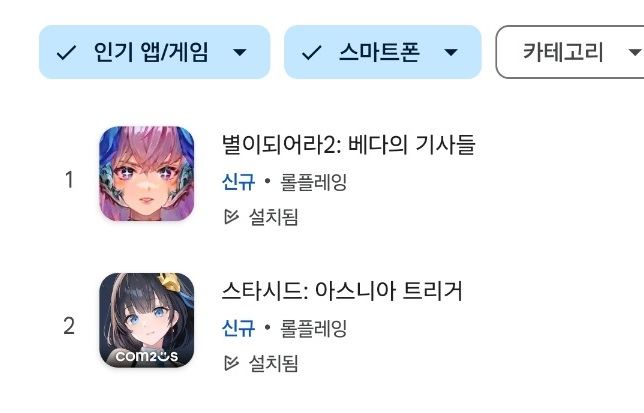Image resolution: width=644 pixels, height=413 pixels.
Task: Select 롤플레잉 genre under 별이되어라2
Action: [314, 182]
